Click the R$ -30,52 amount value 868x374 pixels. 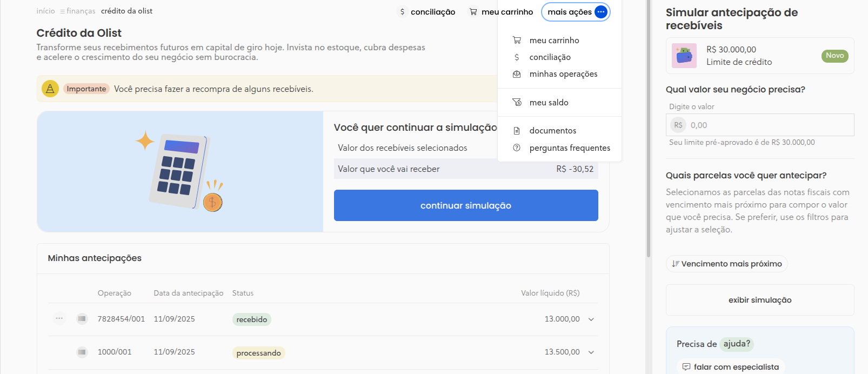(575, 169)
